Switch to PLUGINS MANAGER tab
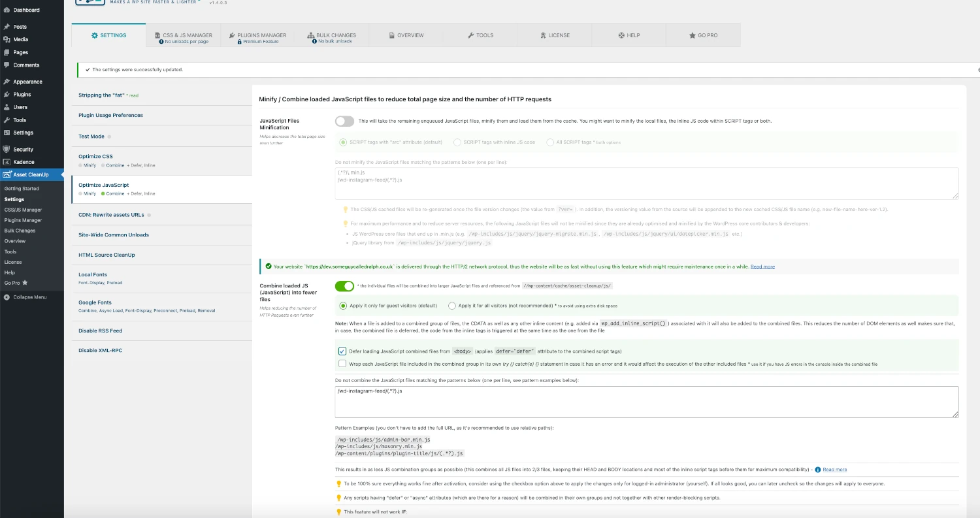The height and width of the screenshot is (518, 980). pyautogui.click(x=257, y=35)
